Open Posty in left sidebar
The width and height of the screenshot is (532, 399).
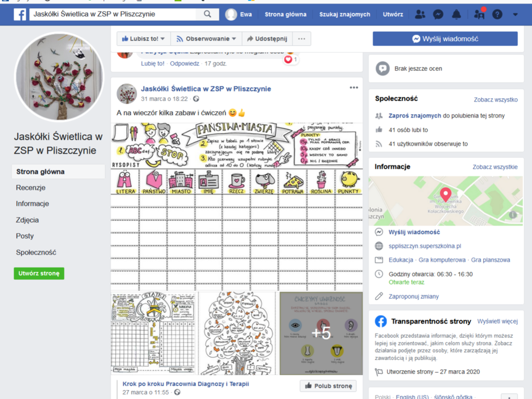(x=25, y=236)
